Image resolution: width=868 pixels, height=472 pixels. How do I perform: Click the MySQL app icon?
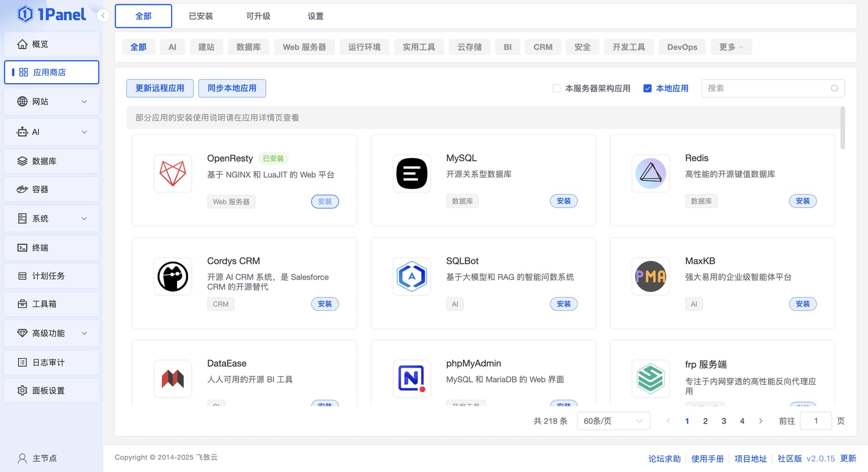[x=411, y=173]
